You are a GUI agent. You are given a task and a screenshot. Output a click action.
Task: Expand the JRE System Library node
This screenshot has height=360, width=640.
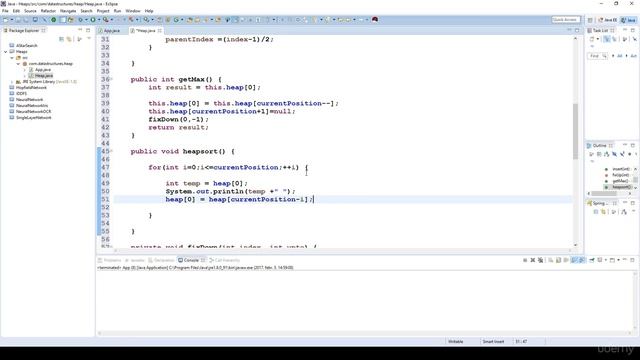pyautogui.click(x=12, y=82)
